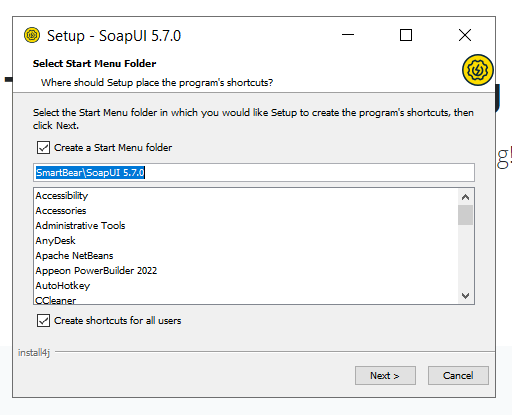The width and height of the screenshot is (512, 415).
Task: Click the folder list scroll down arrow
Action: click(465, 296)
